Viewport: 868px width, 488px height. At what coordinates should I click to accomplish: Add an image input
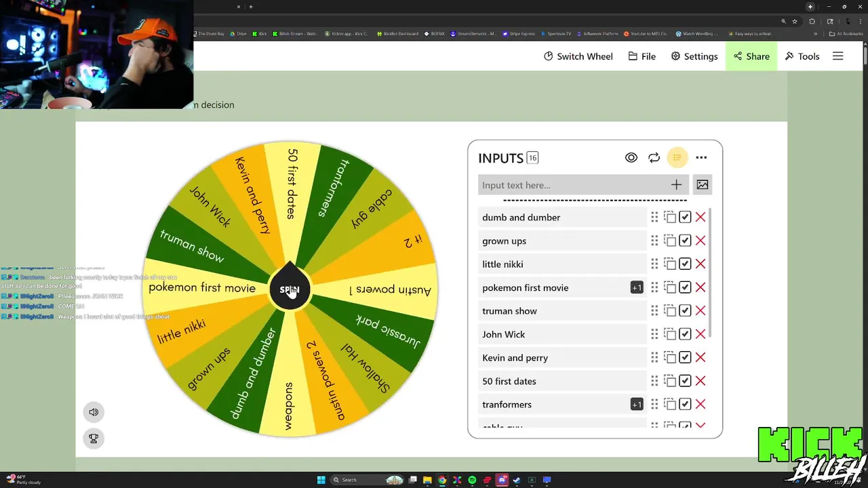tap(703, 184)
